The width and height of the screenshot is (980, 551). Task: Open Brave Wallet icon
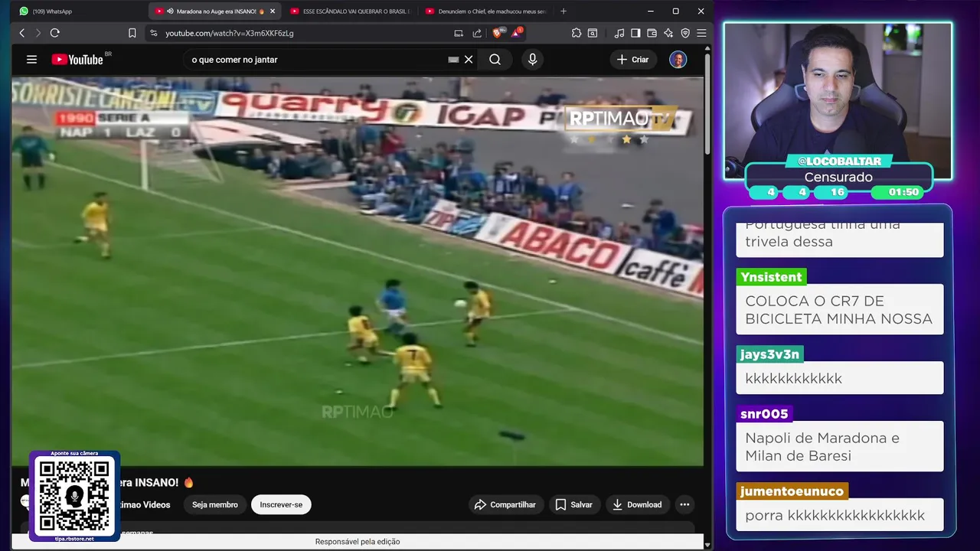coord(652,33)
